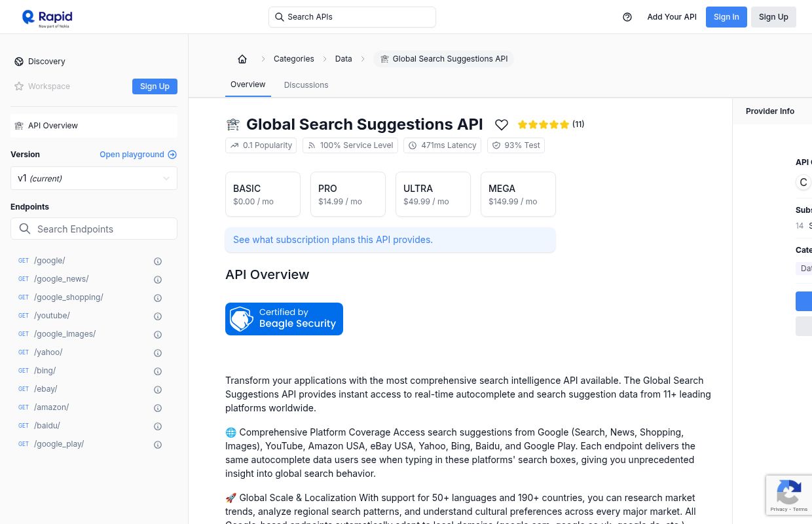Screen dimensions: 812x524
Task: Click the Rapid logo
Action: coord(47,18)
